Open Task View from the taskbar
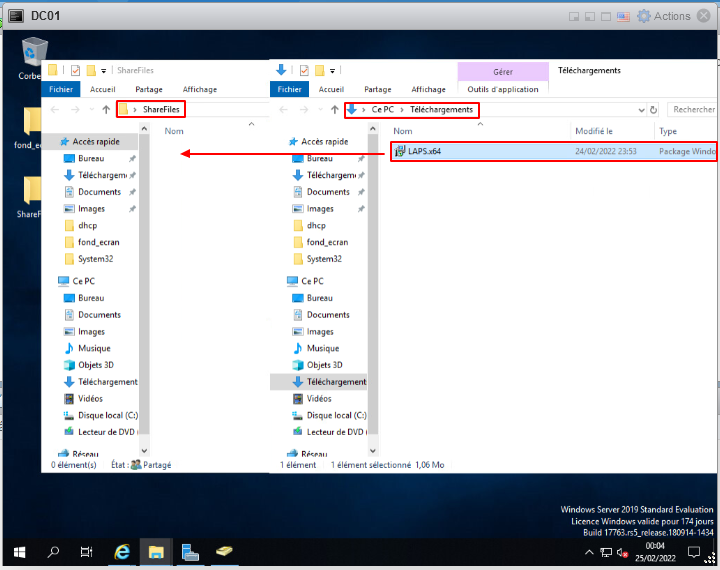720x570 pixels. pyautogui.click(x=87, y=551)
